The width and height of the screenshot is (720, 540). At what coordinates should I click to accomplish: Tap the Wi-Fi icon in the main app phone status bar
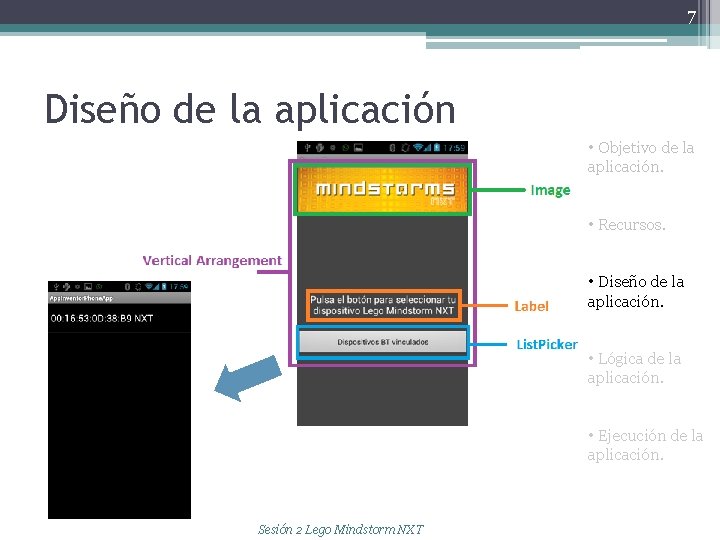pyautogui.click(x=418, y=147)
